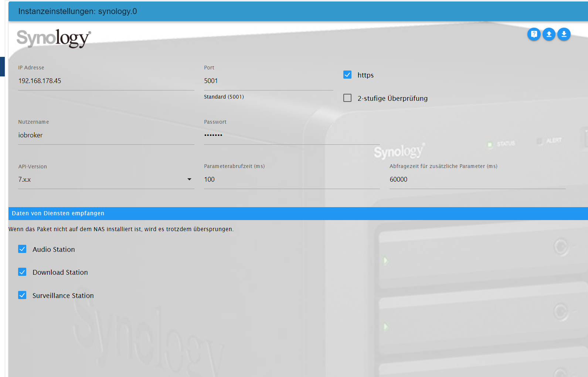
Task: Click the Audio Station label
Action: point(54,250)
